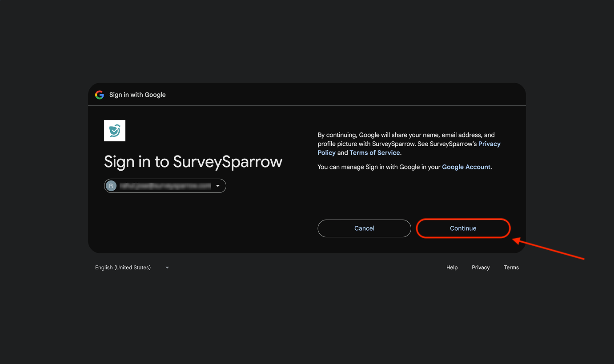Open the English (United States) language selector
Viewport: 614px width, 364px height.
[x=123, y=268]
